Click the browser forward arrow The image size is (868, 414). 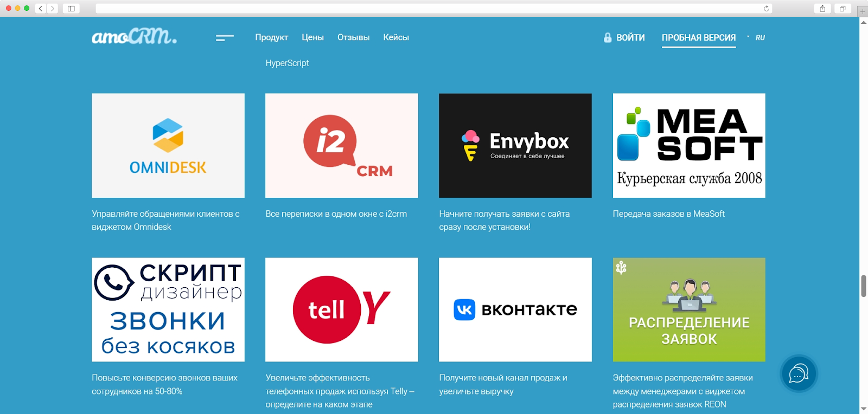53,8
